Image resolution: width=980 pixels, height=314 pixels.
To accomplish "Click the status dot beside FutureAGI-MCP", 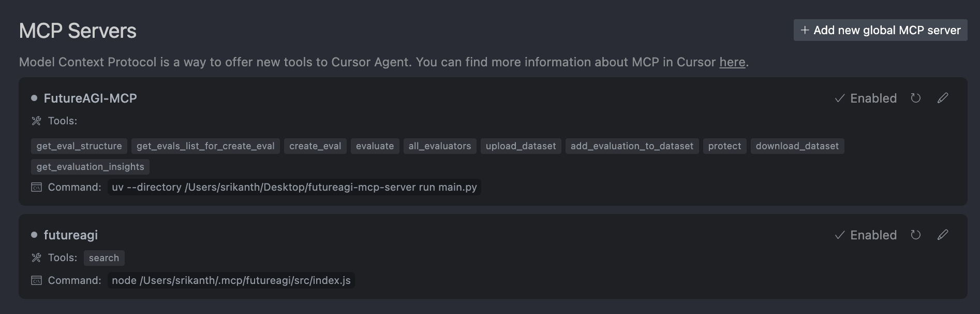I will (34, 98).
